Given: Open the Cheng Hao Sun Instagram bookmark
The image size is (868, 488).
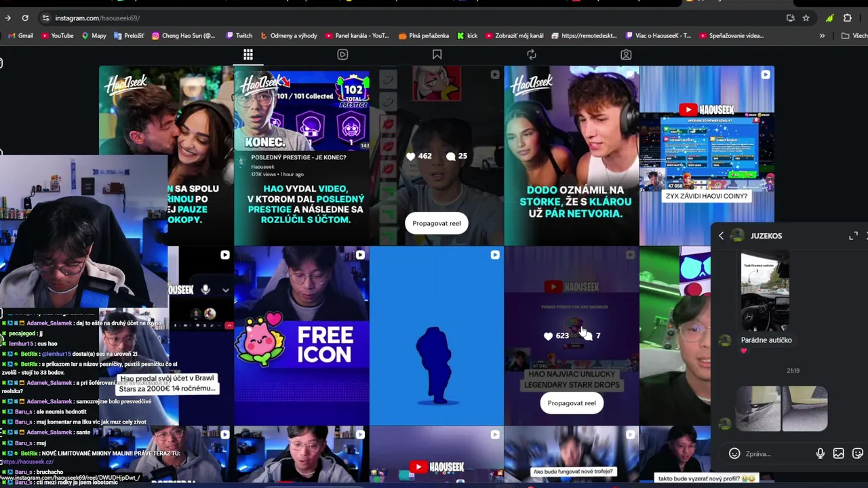Looking at the screenshot, I should coord(184,35).
